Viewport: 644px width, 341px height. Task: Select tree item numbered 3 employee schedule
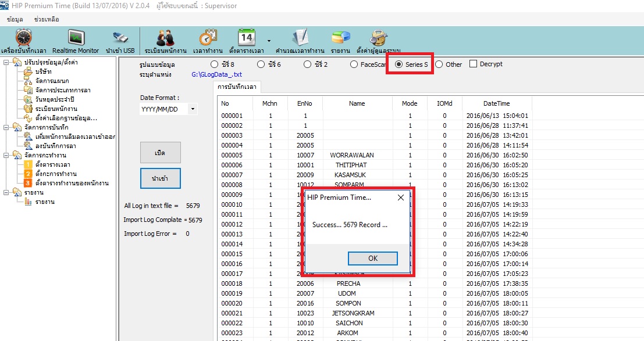pos(72,183)
